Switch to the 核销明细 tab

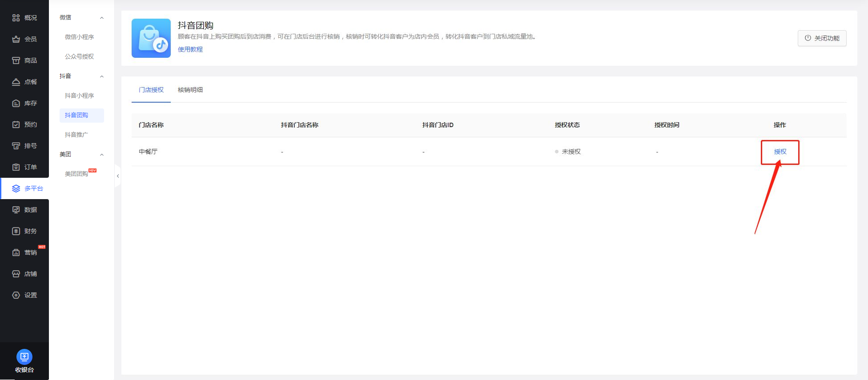click(190, 90)
